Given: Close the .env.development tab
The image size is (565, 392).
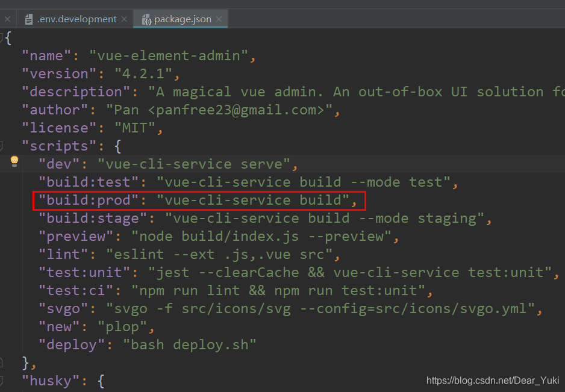Looking at the screenshot, I should 124,19.
